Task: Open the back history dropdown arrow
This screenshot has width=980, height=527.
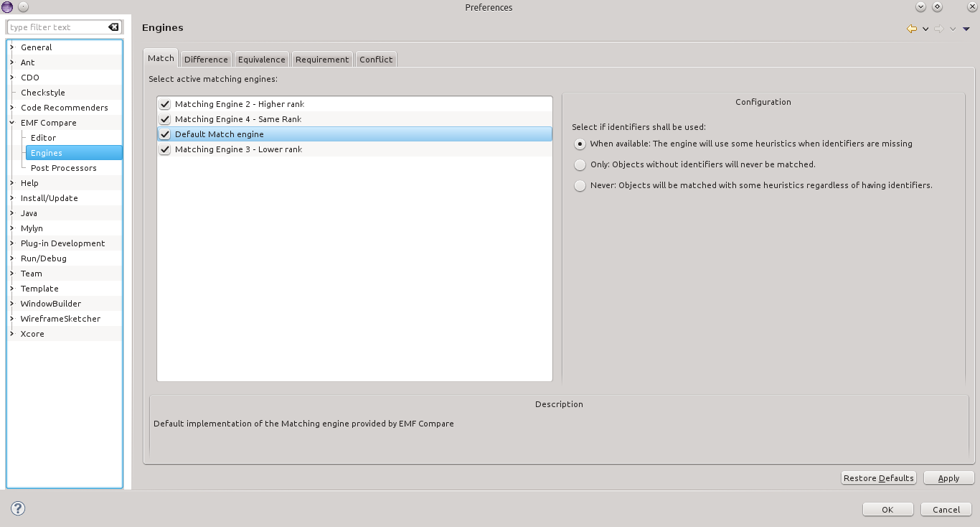Action: click(x=925, y=29)
